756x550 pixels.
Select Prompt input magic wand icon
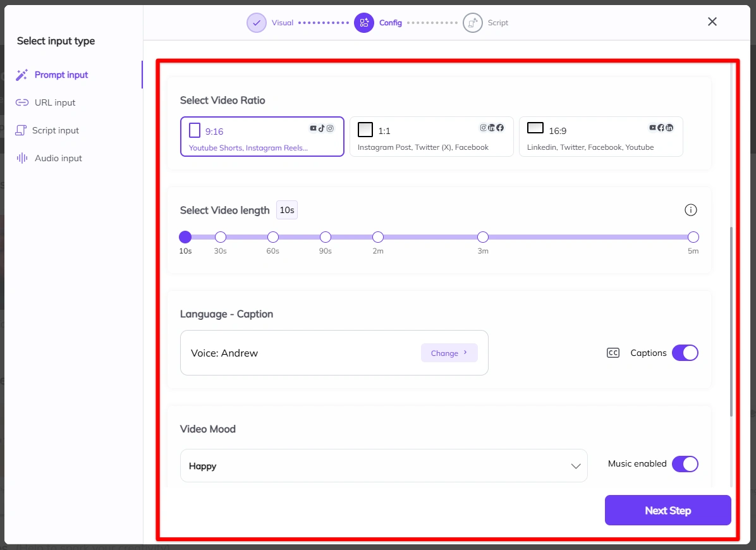(x=21, y=75)
